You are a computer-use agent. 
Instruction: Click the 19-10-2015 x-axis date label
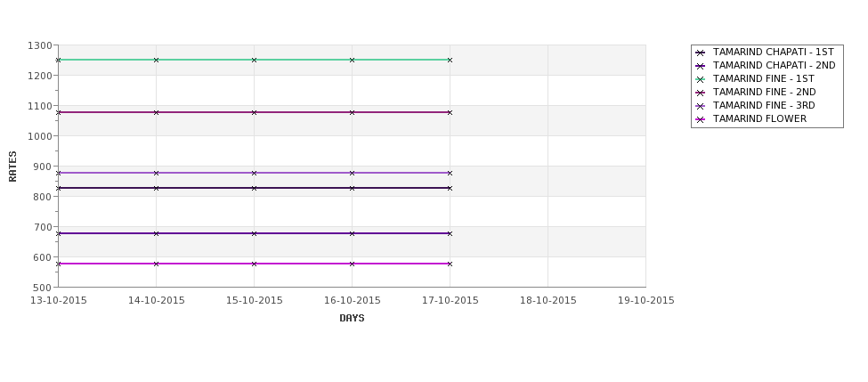click(x=646, y=301)
